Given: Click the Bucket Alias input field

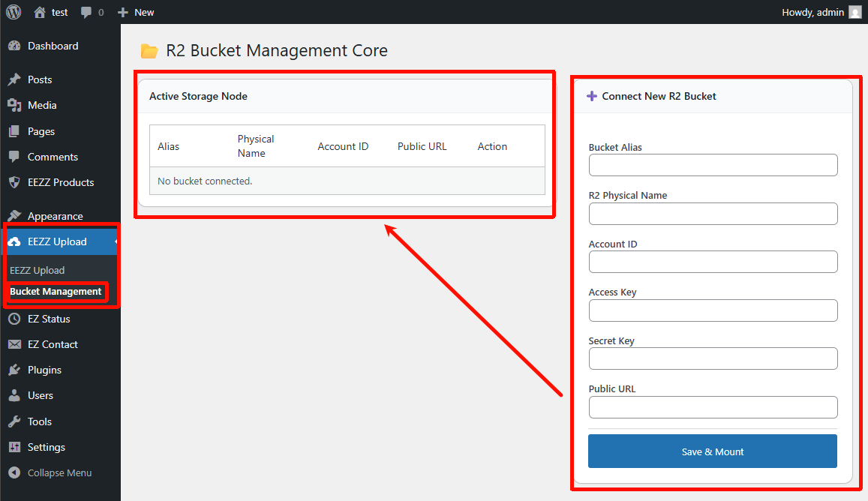Looking at the screenshot, I should [x=713, y=165].
